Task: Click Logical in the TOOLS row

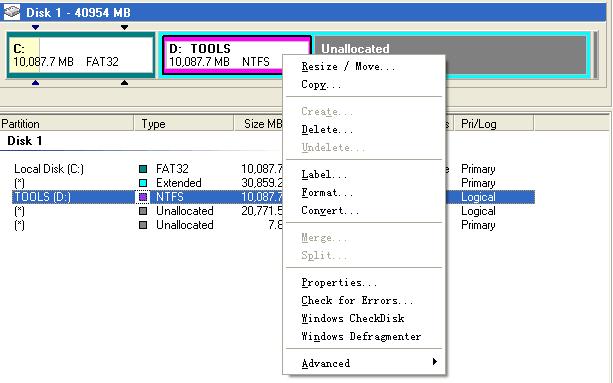Action: pyautogui.click(x=478, y=197)
